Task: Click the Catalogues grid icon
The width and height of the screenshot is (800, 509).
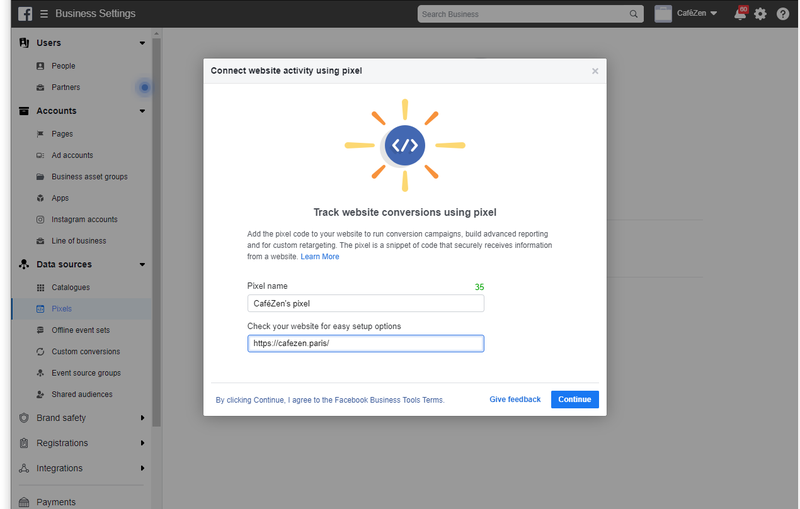Action: tap(40, 288)
